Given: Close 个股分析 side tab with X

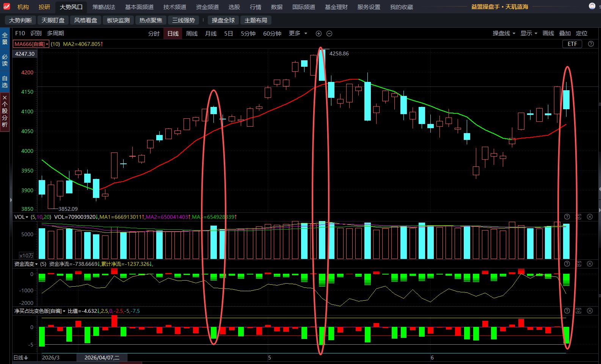Looking at the screenshot, I should click(x=5, y=97).
